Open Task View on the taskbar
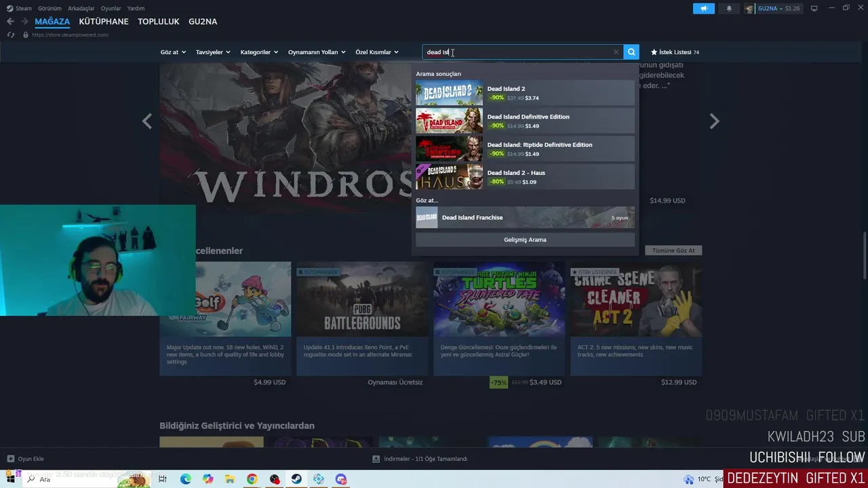The width and height of the screenshot is (868, 488). click(x=163, y=479)
